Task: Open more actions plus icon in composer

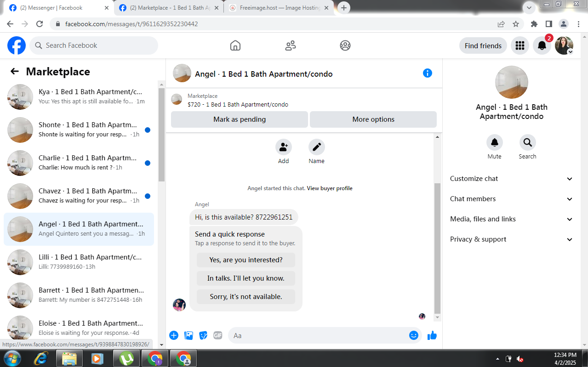Action: click(x=174, y=335)
